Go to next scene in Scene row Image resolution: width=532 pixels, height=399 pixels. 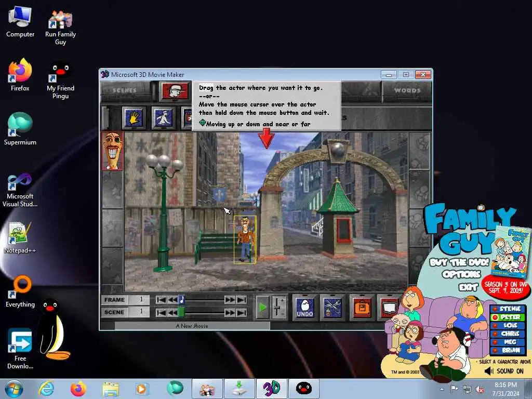click(x=230, y=312)
